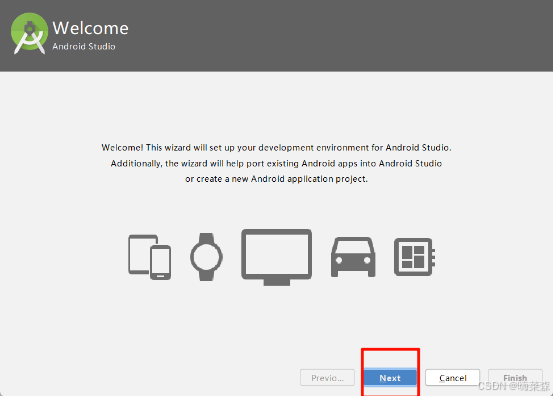Viewport: 554px width, 397px height.
Task: Click the Next button
Action: 390,378
